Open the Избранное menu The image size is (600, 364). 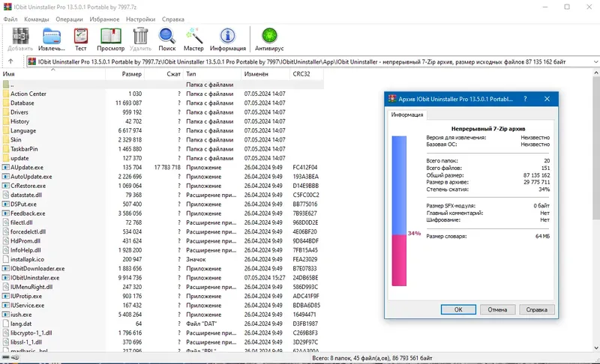click(x=104, y=19)
